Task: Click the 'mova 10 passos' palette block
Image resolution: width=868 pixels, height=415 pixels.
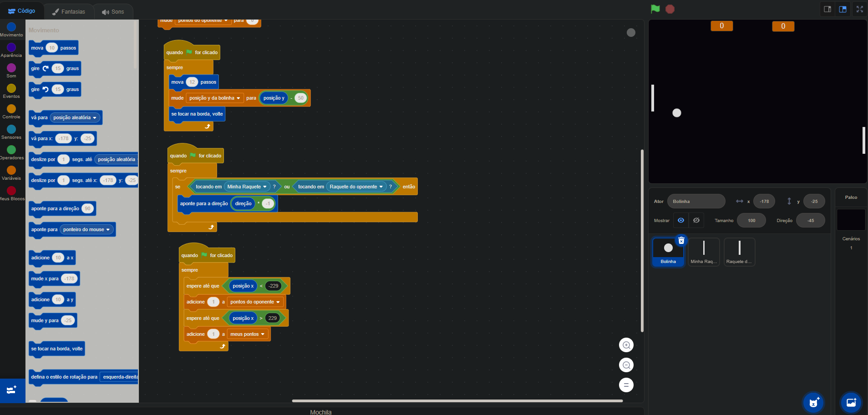Action: (54, 48)
